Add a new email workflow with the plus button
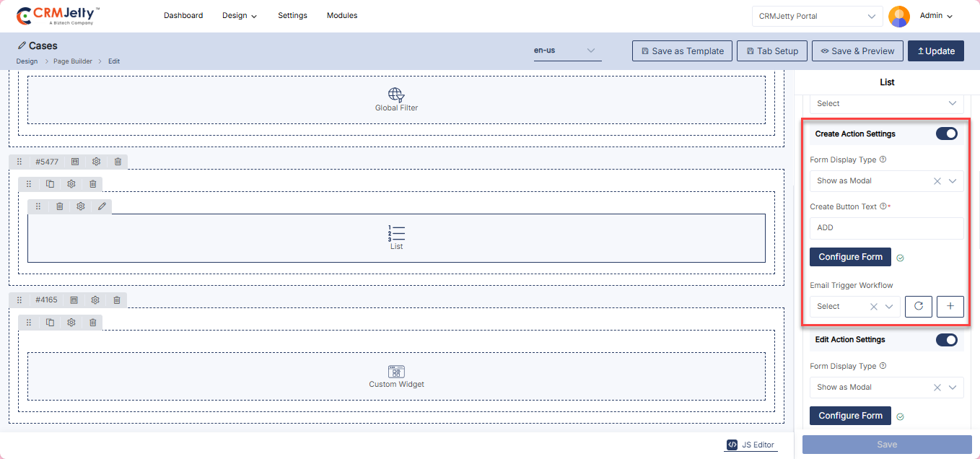Screen dimensions: 980x459 950,307
